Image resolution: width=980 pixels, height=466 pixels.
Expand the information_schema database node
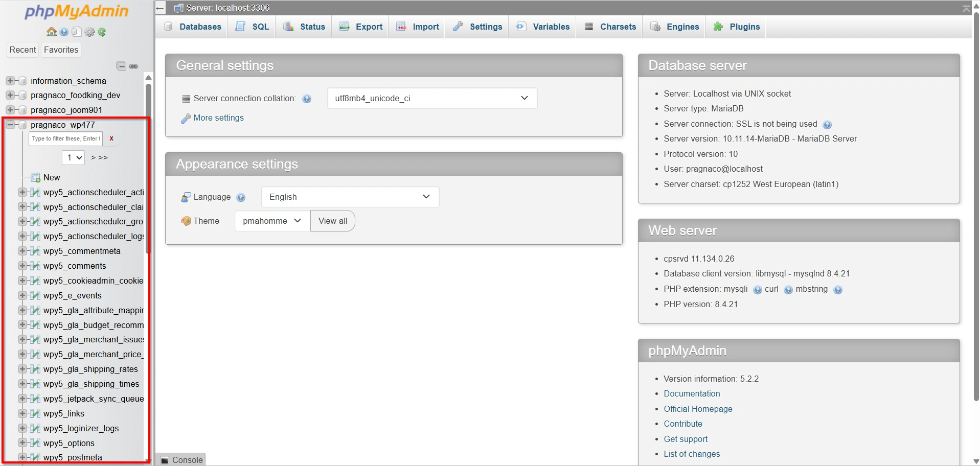point(10,81)
